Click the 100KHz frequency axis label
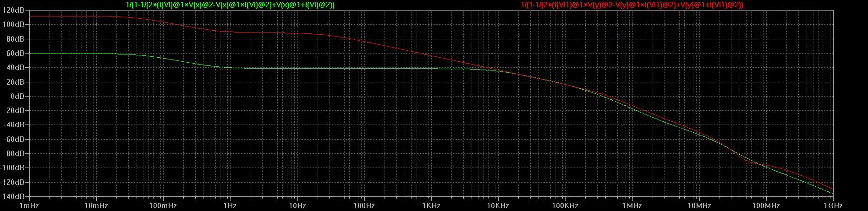The width and height of the screenshot is (868, 211). [565, 206]
